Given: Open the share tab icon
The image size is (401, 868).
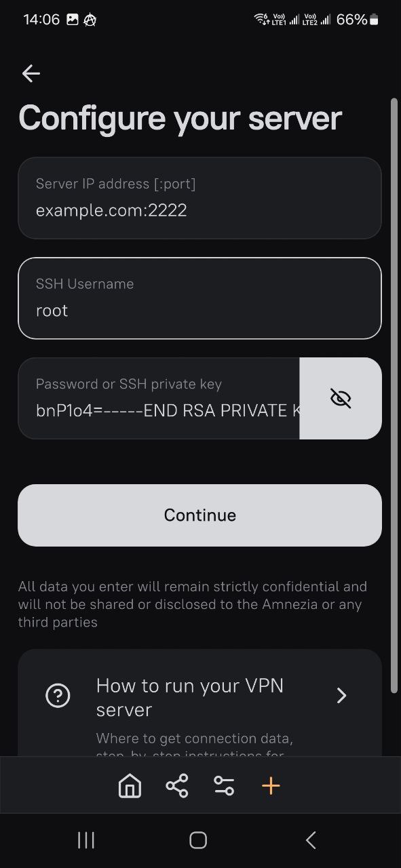Looking at the screenshot, I should (177, 786).
